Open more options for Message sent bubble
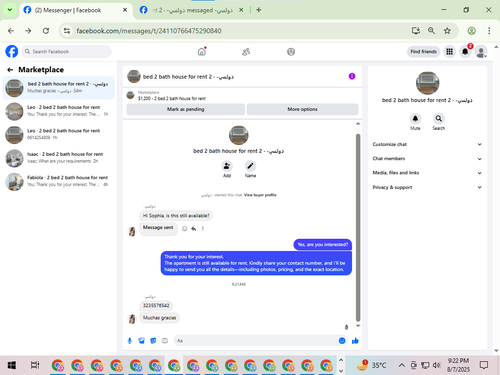Viewport: 500px width, 375px height. pos(203,229)
